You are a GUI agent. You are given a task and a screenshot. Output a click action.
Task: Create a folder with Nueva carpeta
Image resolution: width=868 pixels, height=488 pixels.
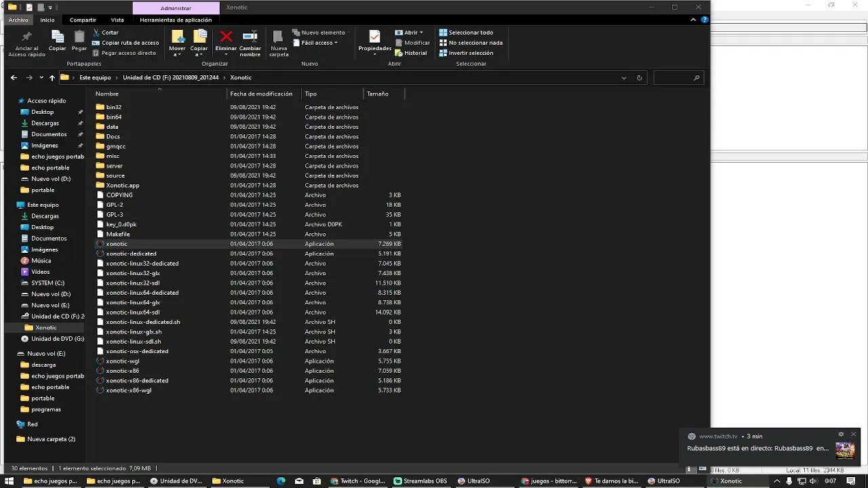279,43
